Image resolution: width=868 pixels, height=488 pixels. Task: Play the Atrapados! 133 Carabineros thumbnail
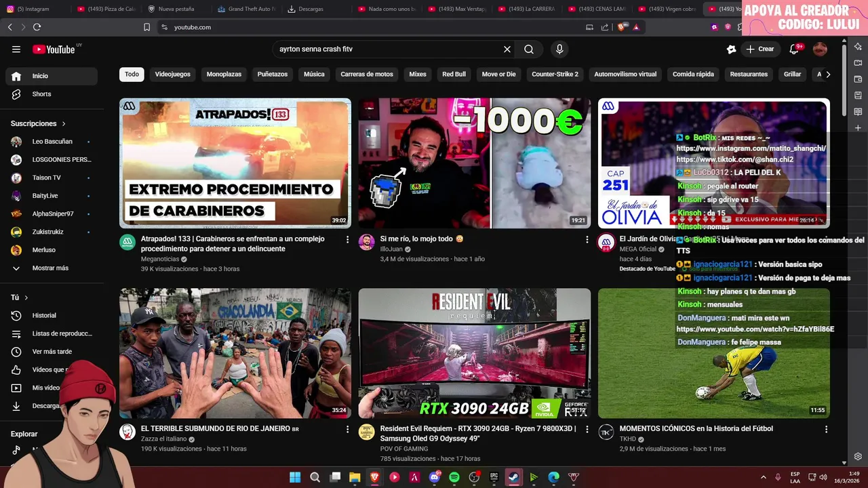[x=235, y=163]
